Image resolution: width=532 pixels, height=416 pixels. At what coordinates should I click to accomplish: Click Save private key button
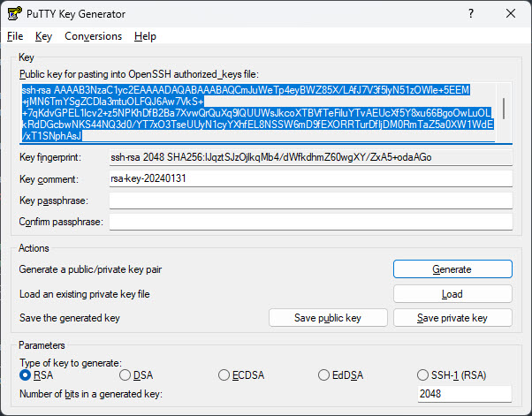tap(452, 318)
